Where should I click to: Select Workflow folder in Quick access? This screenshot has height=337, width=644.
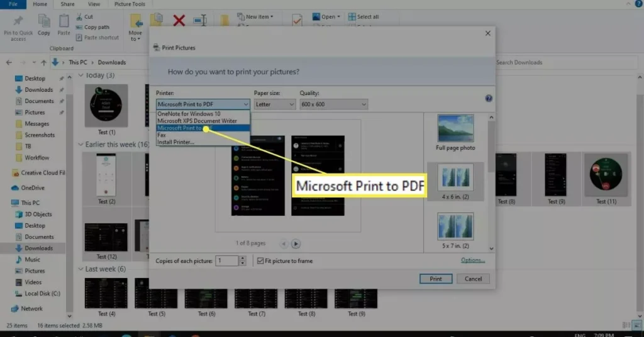click(32, 158)
